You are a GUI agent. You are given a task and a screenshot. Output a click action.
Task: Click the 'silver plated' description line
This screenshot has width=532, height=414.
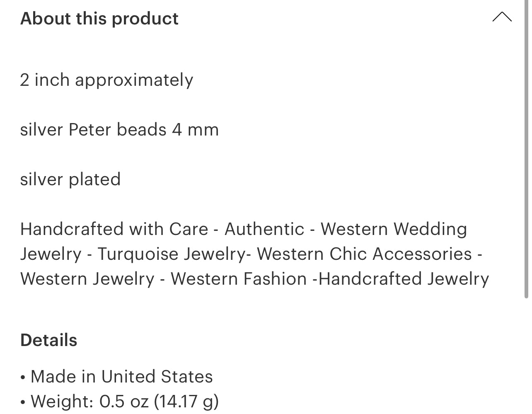[70, 179]
